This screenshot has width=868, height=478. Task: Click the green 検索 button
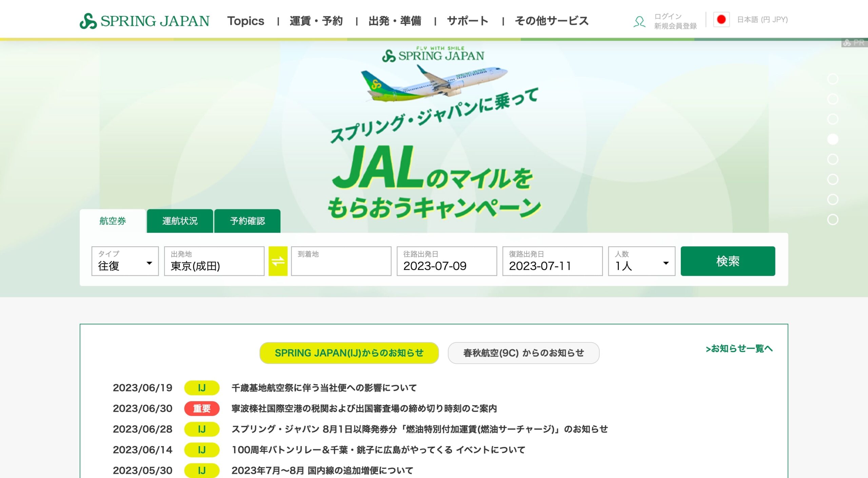pos(728,261)
